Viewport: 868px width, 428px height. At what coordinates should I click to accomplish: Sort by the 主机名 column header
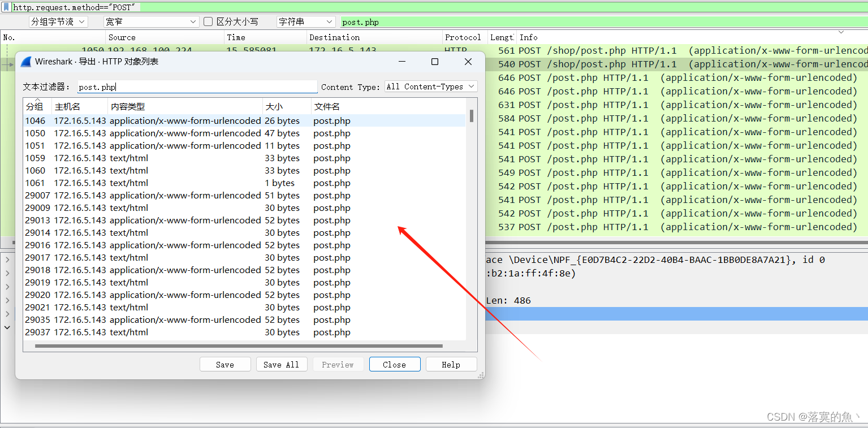[x=80, y=106]
